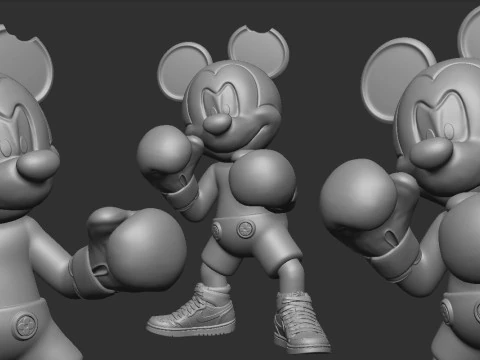Screen dimensions: 480x360
Task: Click the emblem button on the left close-up's shorts
Action: [25, 326]
